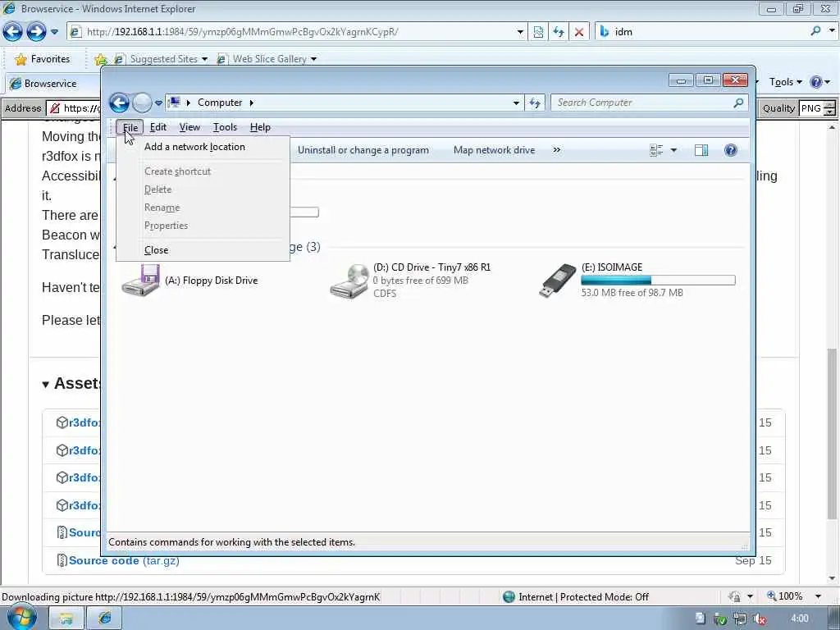Open zoom level dropdown arrow
Viewport: 840px width, 630px height.
coord(818,596)
